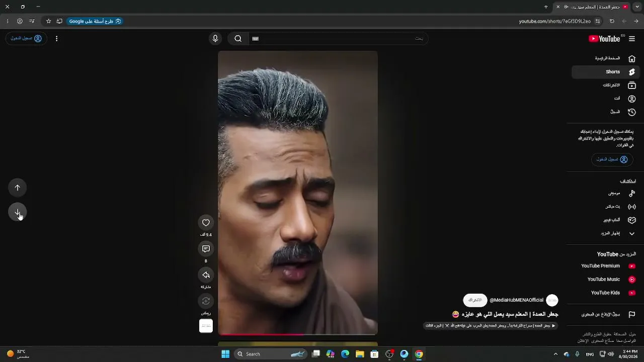Viewport: 644px width, 362px height.
Task: Show hidden system tray icons
Action: 555,354
